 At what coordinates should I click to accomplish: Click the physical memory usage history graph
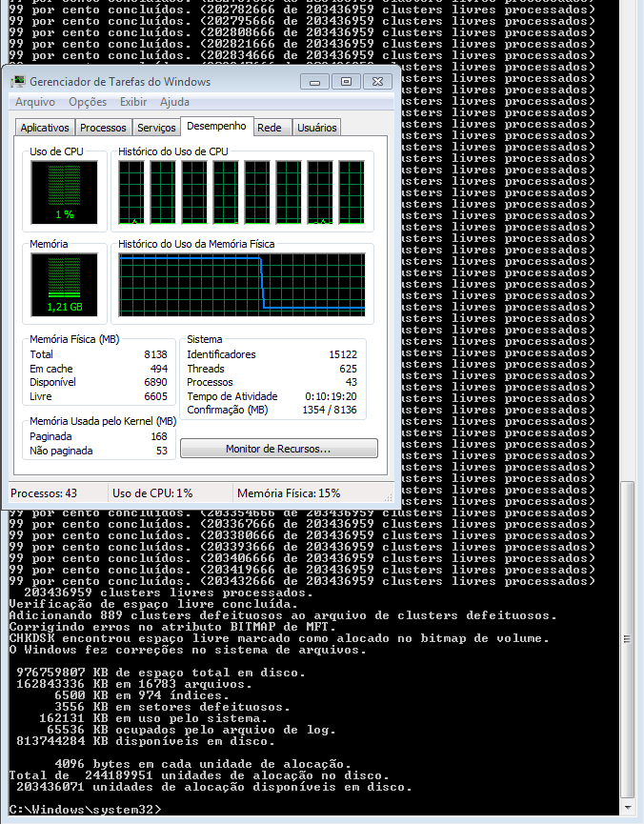[242, 285]
